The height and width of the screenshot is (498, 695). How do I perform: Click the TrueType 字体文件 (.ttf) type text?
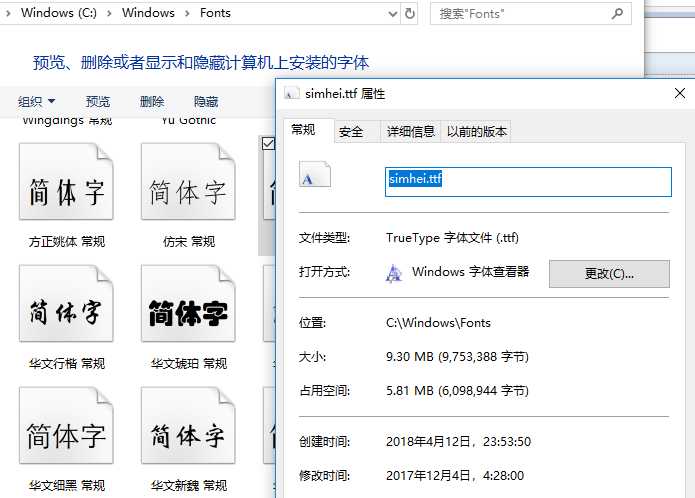pos(452,238)
